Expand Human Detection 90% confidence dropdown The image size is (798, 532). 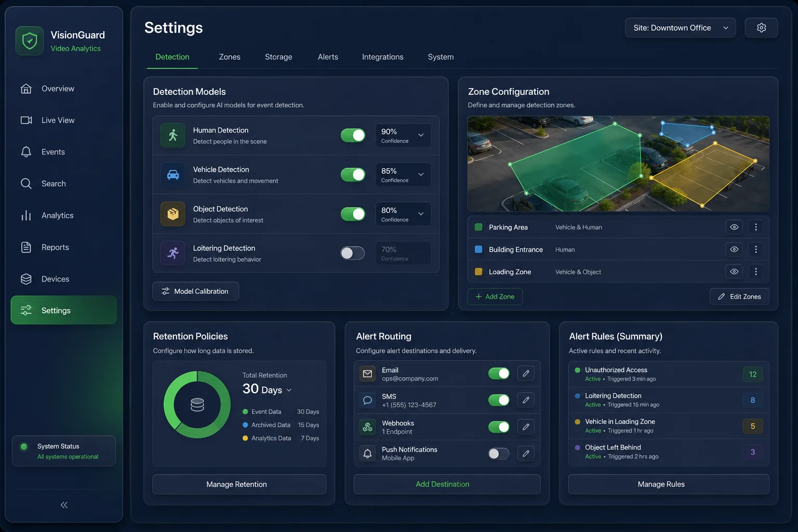coord(403,135)
